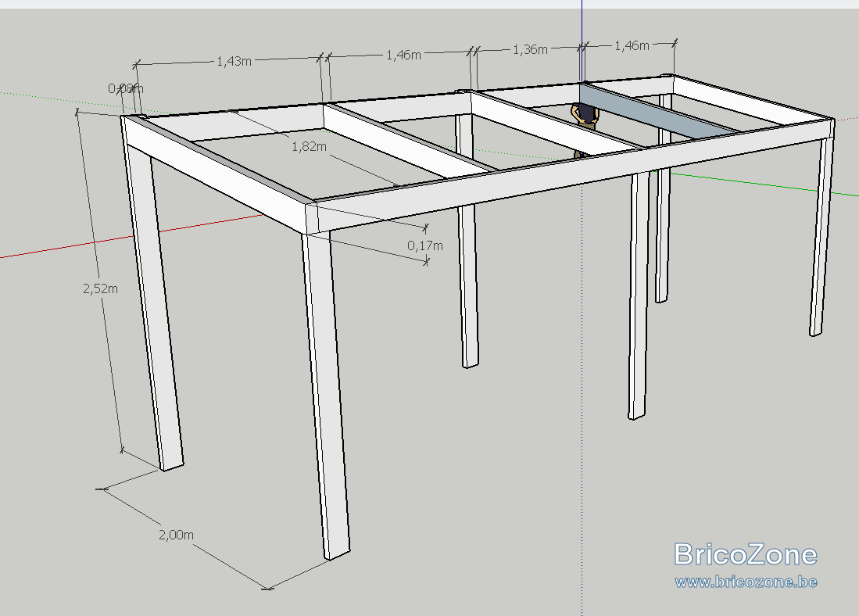Select the 2,00m width dimension label

(176, 535)
